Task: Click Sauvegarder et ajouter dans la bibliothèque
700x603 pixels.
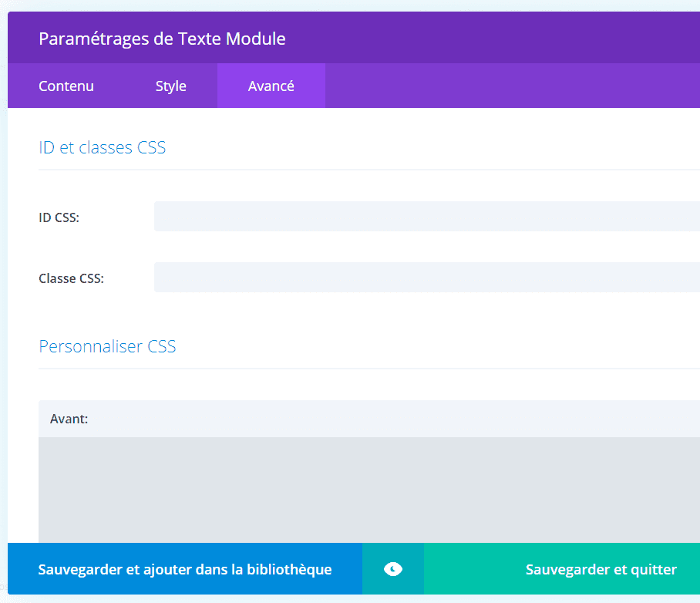Action: point(185,569)
